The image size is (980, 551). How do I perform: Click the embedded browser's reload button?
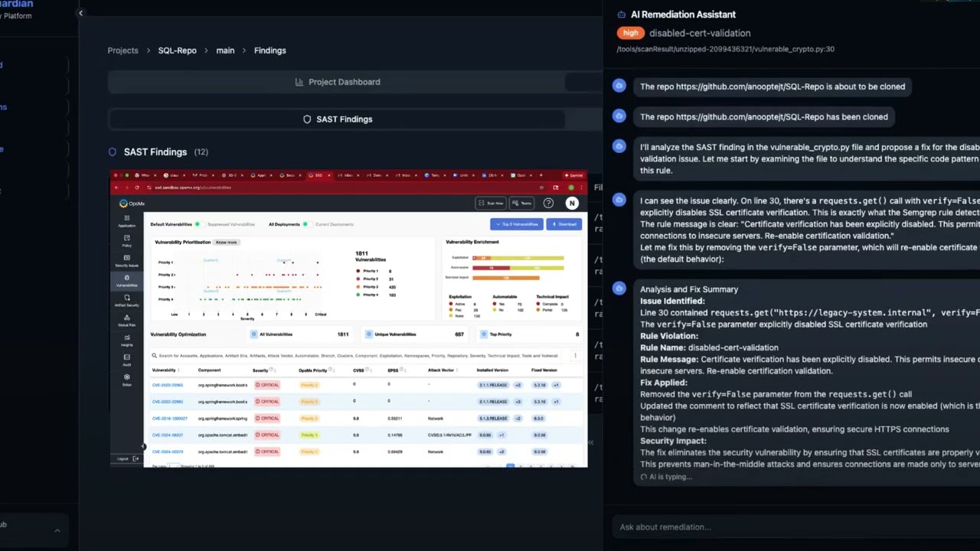(x=138, y=187)
